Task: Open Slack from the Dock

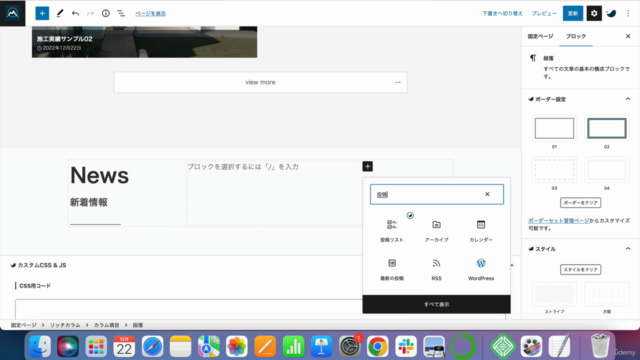Action: (406, 346)
